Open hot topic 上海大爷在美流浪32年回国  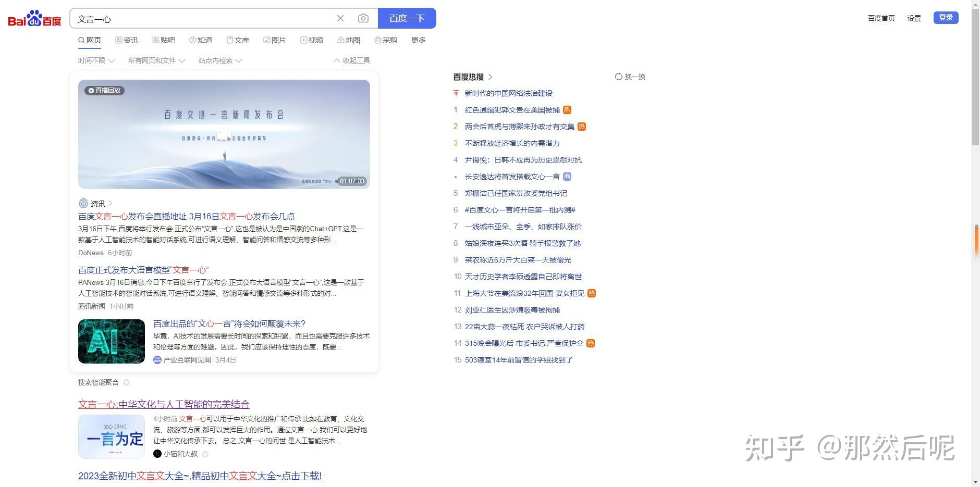[x=524, y=293]
